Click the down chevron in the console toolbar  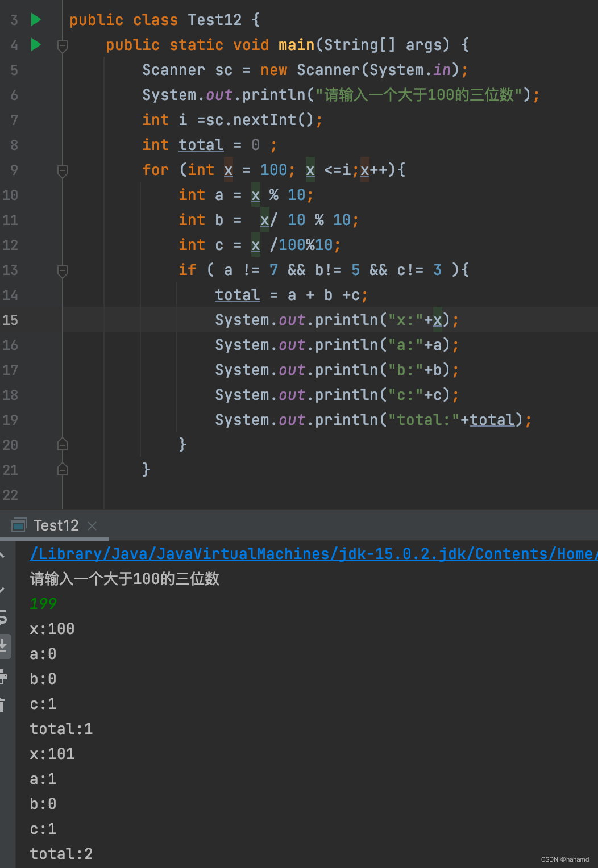[3, 589]
